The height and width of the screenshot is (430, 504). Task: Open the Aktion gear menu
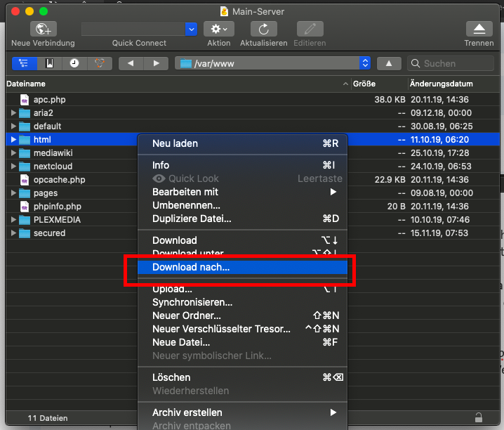pos(218,29)
